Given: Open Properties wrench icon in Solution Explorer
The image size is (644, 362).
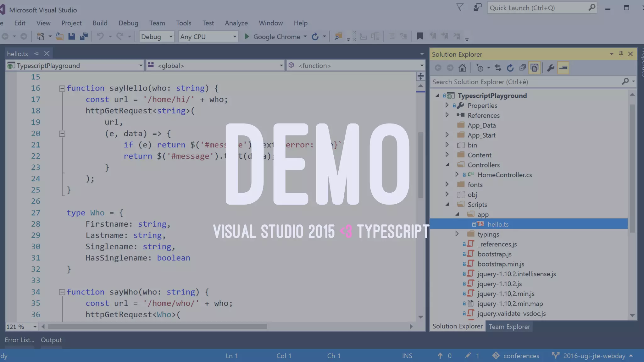Looking at the screenshot, I should pyautogui.click(x=551, y=68).
